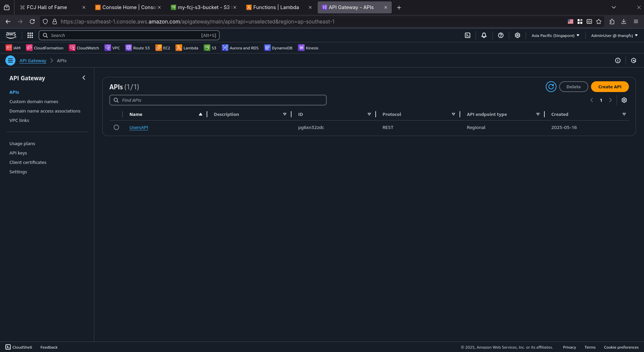Open the info panel icon
Image resolution: width=644 pixels, height=352 pixels.
pos(618,60)
